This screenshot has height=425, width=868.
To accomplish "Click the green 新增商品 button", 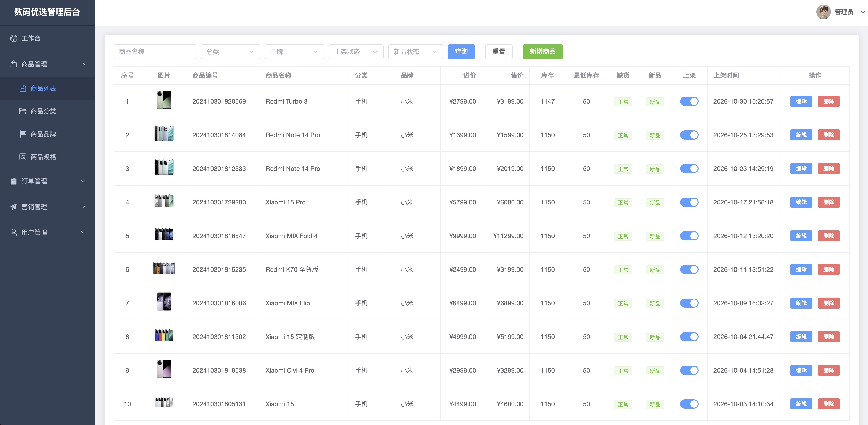I will [x=542, y=51].
